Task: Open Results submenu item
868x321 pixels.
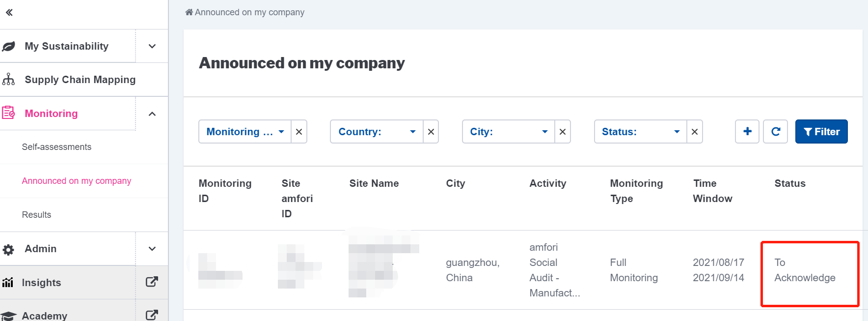Action: click(36, 215)
